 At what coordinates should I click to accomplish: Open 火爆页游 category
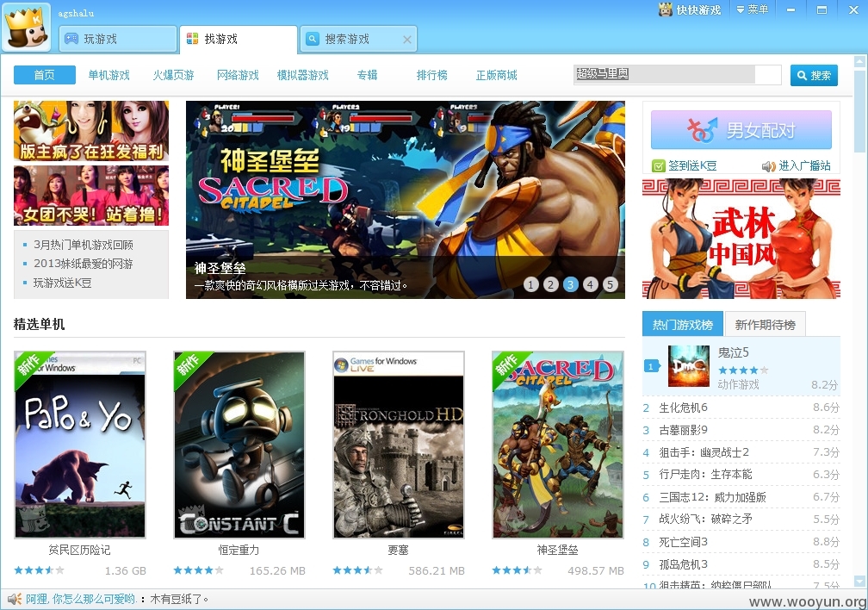point(173,75)
